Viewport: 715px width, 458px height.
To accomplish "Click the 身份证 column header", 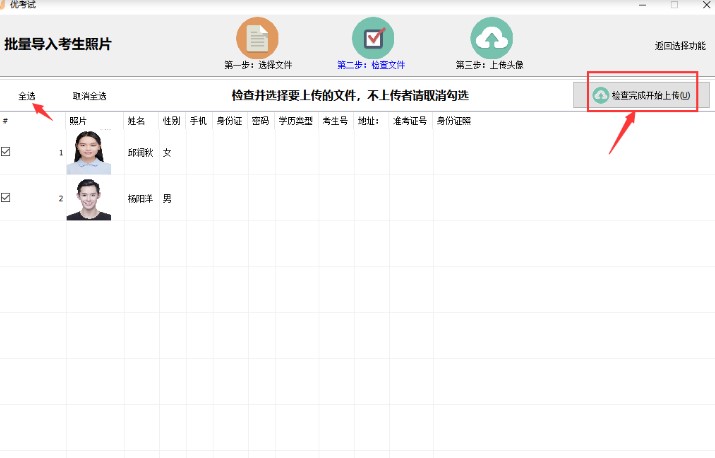I will pos(229,121).
